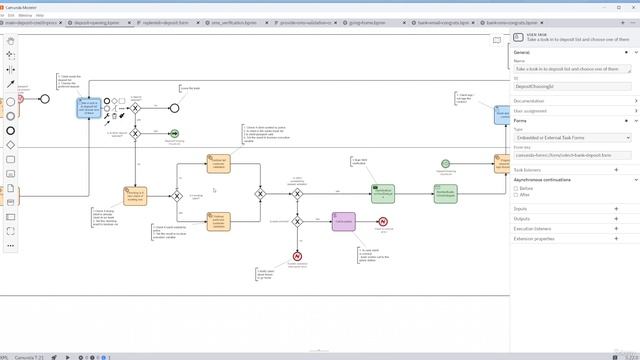Open the set color tool in context pad
The image size is (640, 360).
(122, 116)
